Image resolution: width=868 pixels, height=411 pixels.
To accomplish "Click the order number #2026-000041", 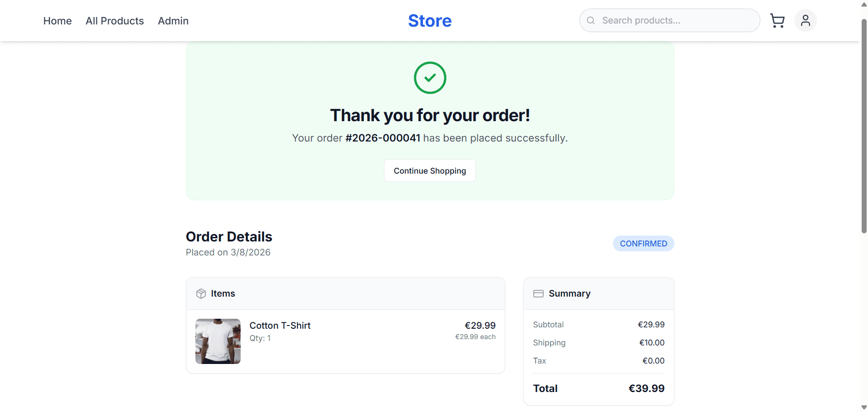I will (382, 138).
